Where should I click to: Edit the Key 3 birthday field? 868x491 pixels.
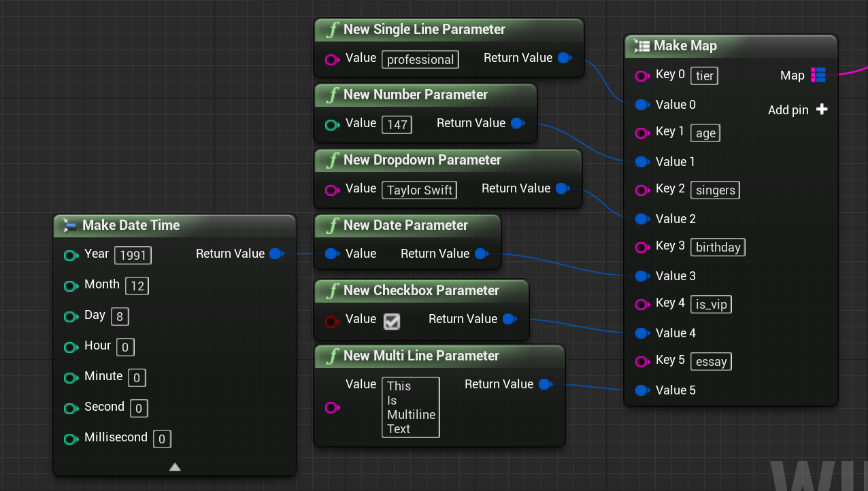pos(718,247)
